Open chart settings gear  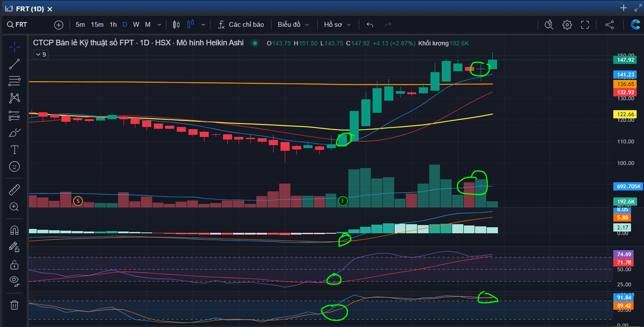tap(567, 25)
